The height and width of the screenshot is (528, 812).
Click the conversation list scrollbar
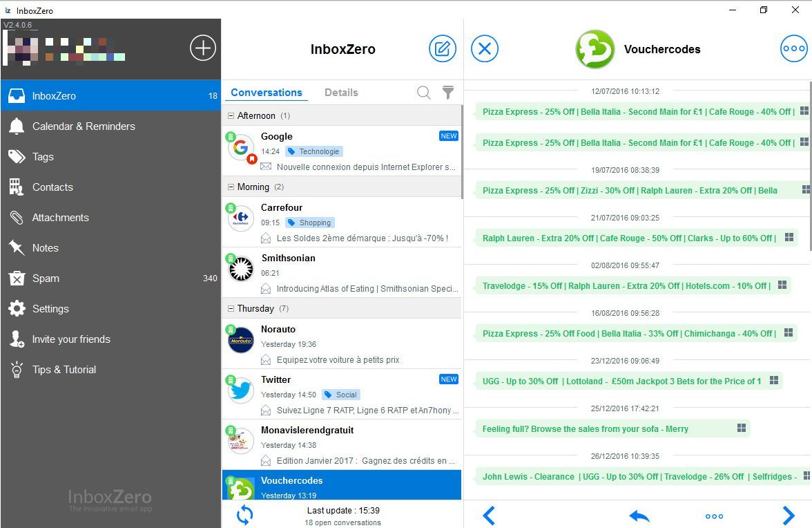pyautogui.click(x=462, y=151)
